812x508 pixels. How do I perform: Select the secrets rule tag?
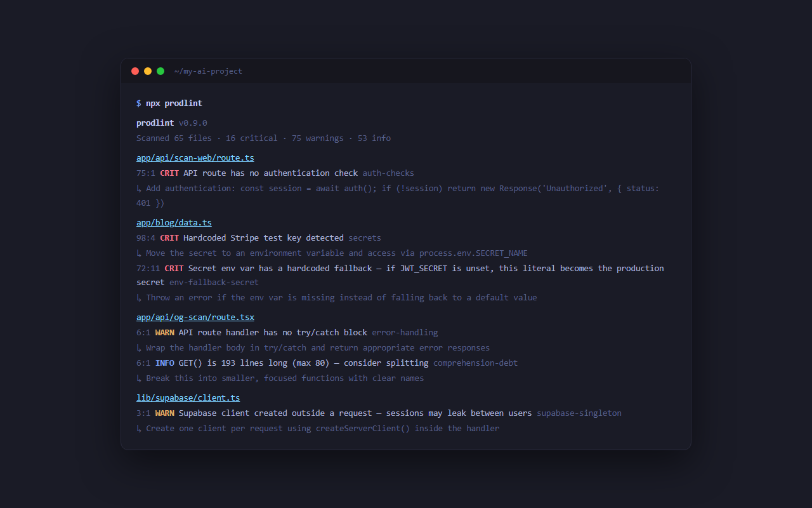point(365,237)
